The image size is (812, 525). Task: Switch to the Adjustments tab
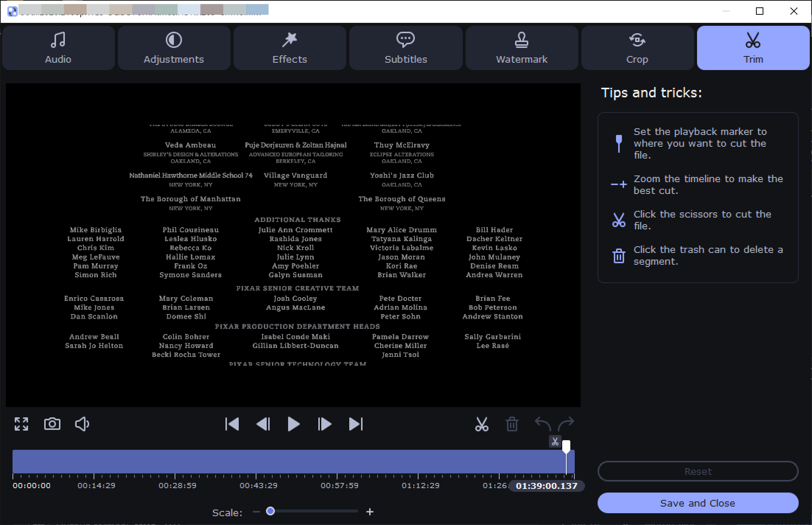(x=174, y=48)
